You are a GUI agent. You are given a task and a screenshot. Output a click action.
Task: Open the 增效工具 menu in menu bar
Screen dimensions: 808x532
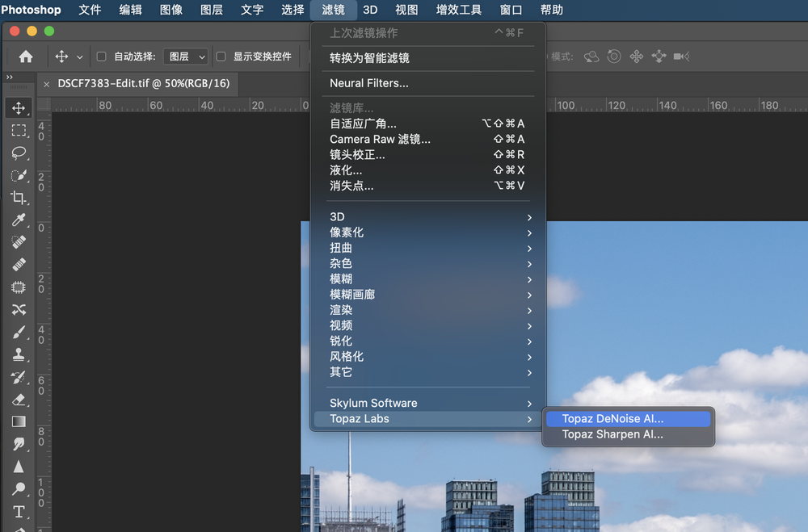[459, 10]
